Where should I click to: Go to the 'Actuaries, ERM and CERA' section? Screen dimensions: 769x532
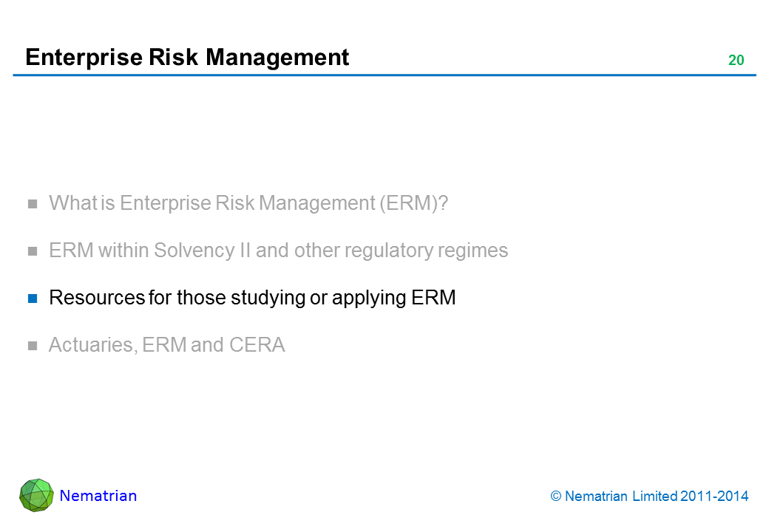(166, 345)
